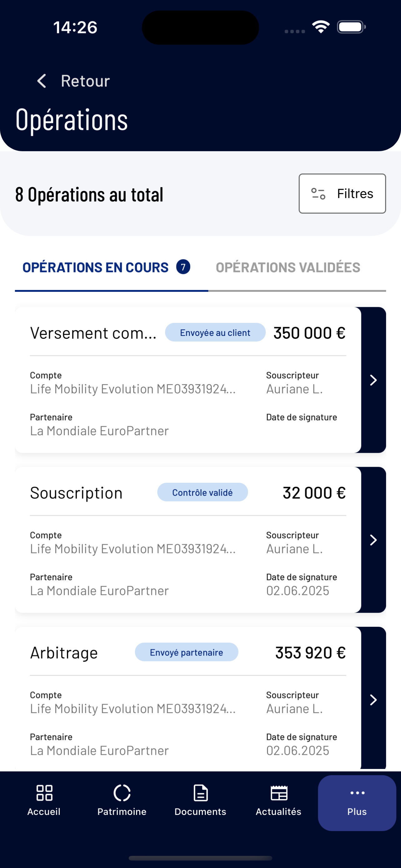Screen dimensions: 401x868
Task: Open the Filtres button
Action: pyautogui.click(x=342, y=193)
